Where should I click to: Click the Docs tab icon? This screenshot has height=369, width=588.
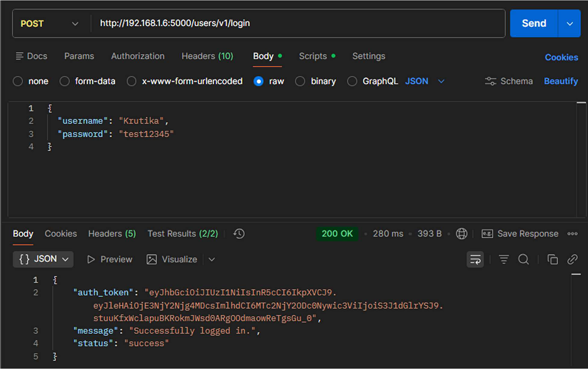19,56
